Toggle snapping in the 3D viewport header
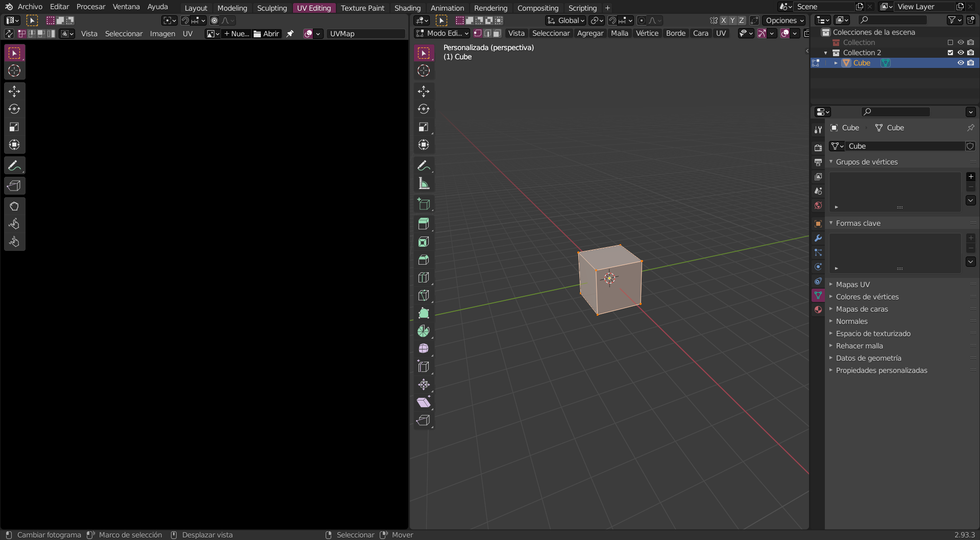This screenshot has width=980, height=540. point(612,20)
